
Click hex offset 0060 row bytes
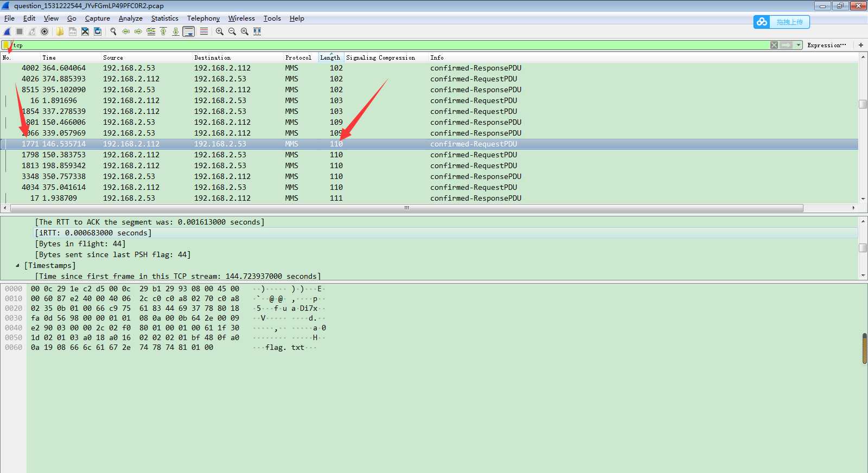122,347
